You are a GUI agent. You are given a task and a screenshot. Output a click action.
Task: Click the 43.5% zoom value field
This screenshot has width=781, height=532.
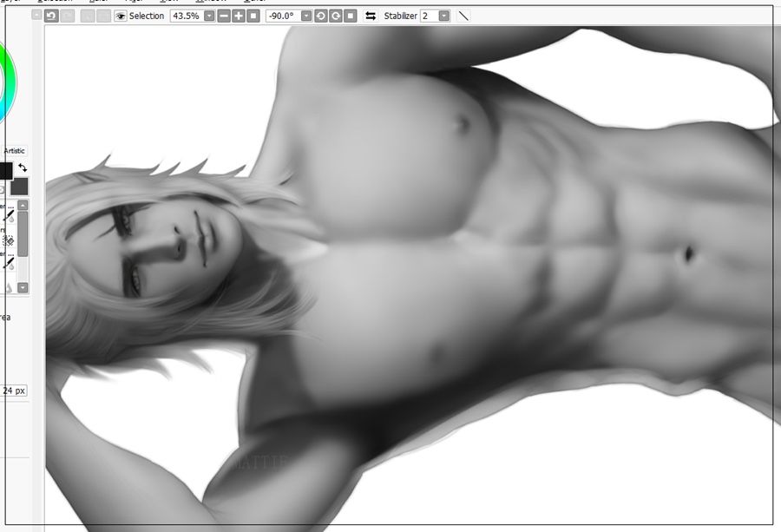click(x=187, y=16)
